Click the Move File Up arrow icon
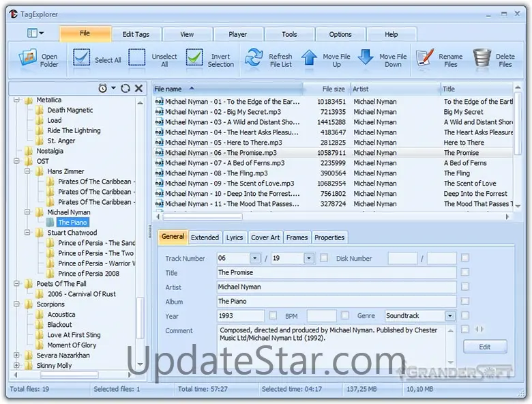Image resolution: width=532 pixels, height=404 pixels. [x=309, y=57]
